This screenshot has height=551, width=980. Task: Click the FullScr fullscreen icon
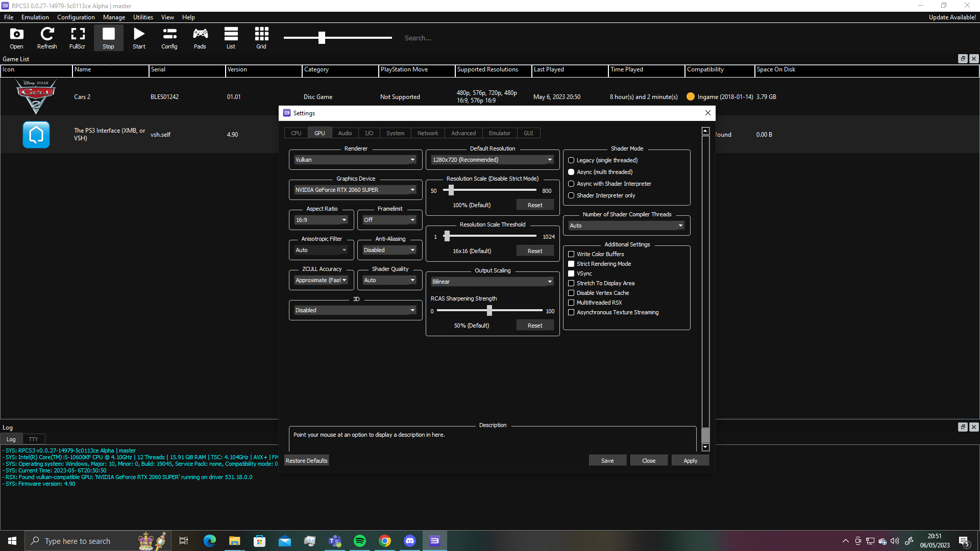tap(78, 37)
